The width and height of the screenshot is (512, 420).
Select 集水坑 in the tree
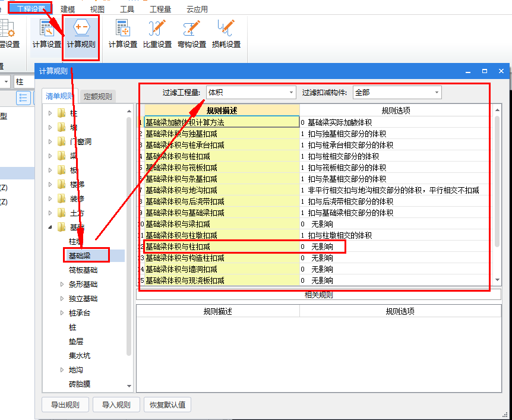80,356
